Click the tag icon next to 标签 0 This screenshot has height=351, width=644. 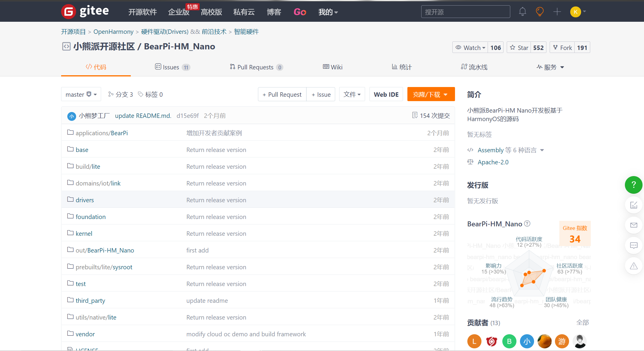tap(141, 94)
